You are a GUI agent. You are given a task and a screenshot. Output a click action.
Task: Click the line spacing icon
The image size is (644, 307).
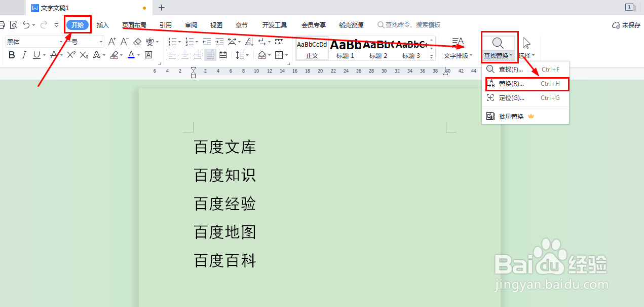(239, 55)
